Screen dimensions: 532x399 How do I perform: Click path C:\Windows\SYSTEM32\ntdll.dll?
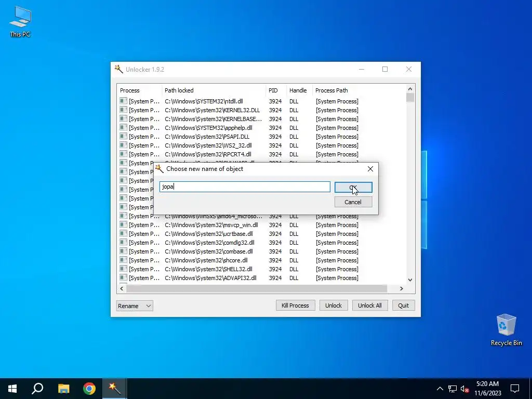coord(204,101)
